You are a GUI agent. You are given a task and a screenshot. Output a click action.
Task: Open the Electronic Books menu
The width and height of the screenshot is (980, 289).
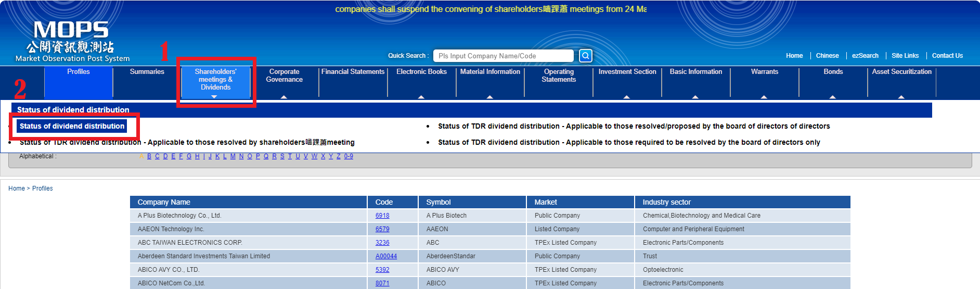click(421, 72)
